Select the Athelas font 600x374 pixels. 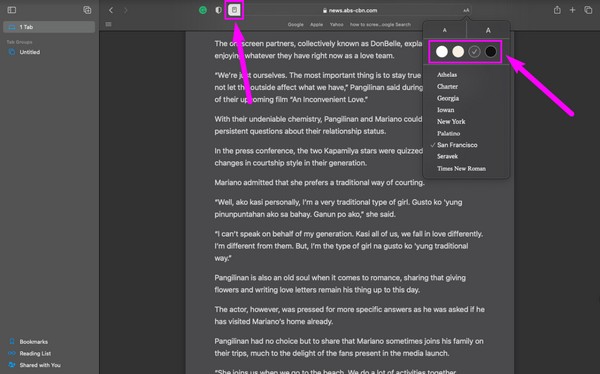click(447, 75)
